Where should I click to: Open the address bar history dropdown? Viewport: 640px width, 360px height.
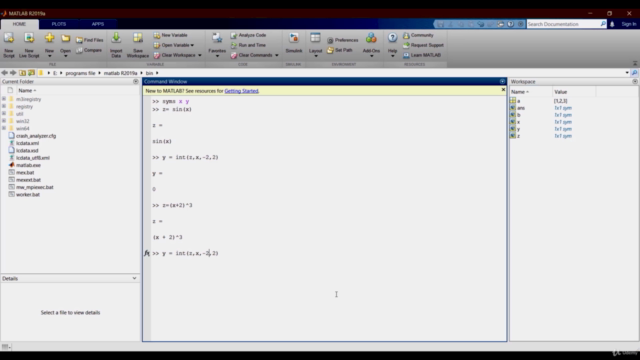coord(627,73)
